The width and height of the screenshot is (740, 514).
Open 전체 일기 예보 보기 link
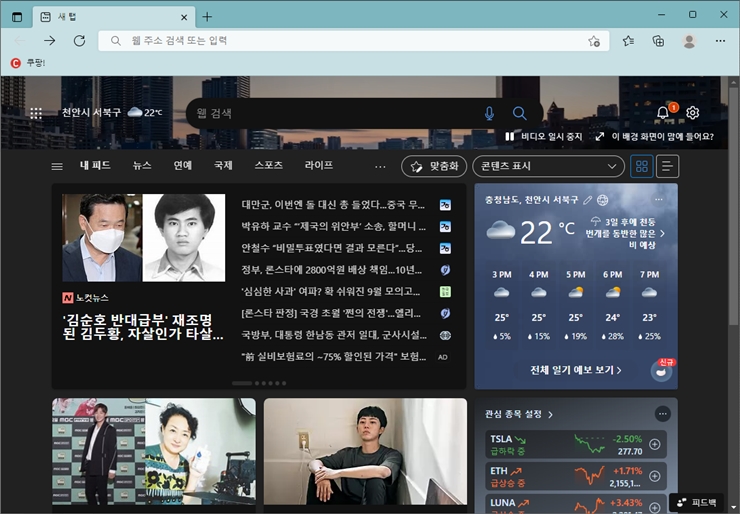(576, 370)
